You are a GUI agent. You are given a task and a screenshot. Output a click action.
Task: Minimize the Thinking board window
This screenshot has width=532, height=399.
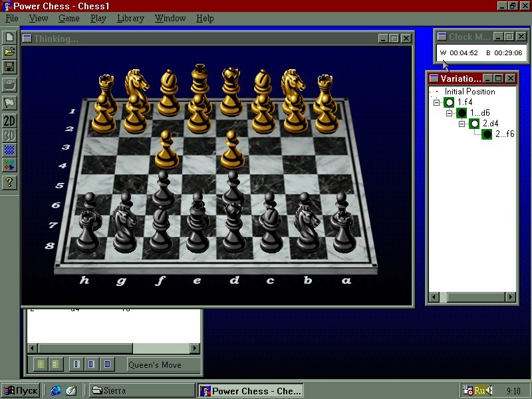pyautogui.click(x=383, y=39)
